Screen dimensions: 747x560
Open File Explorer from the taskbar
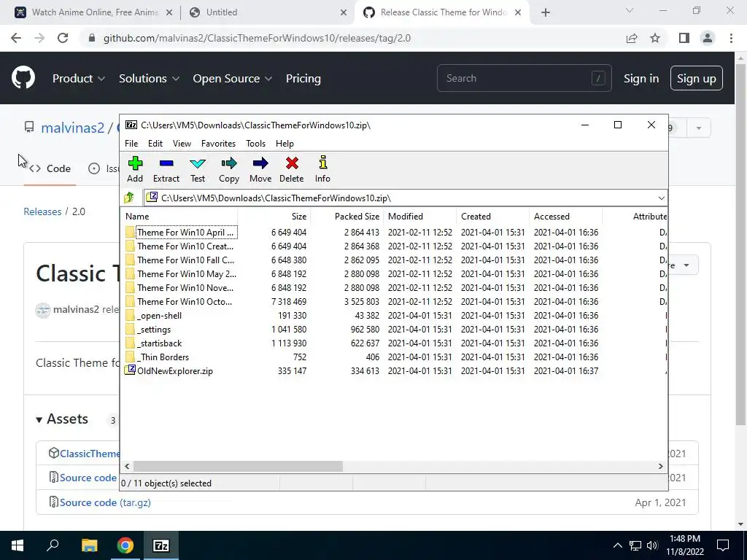[x=89, y=545]
